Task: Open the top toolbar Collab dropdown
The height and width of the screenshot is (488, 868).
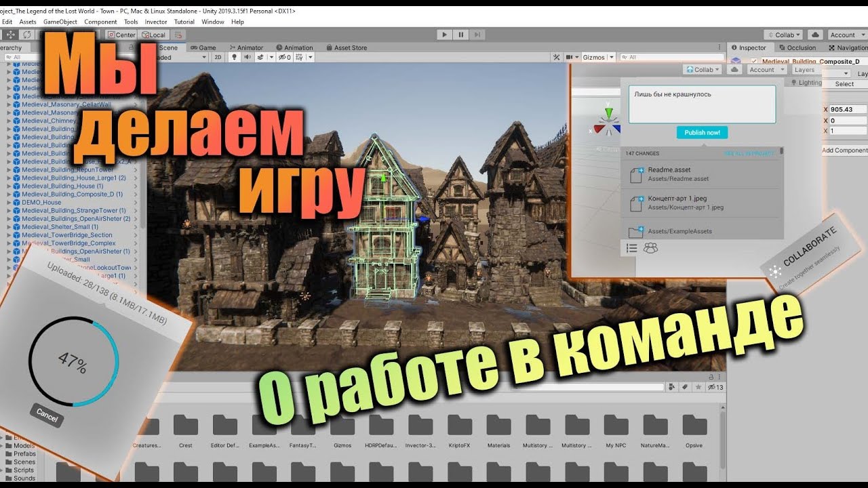Action: tap(783, 35)
